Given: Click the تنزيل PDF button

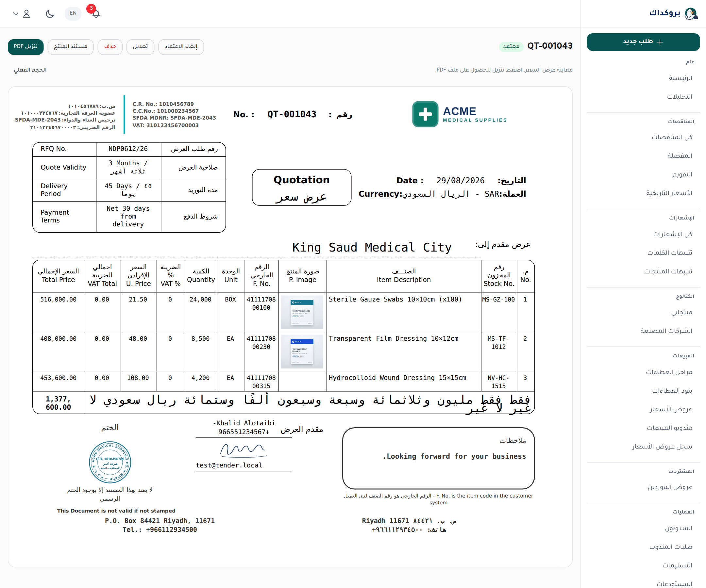Looking at the screenshot, I should pos(25,47).
